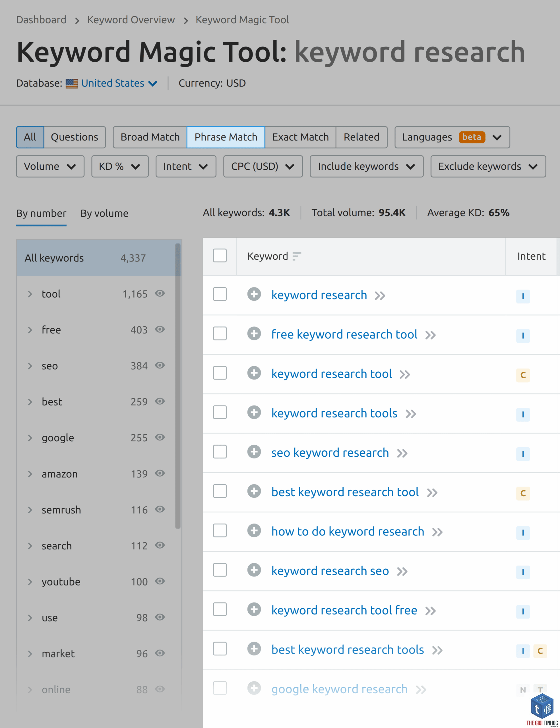Open Keyword Overview breadcrumb link
Viewport: 560px width, 728px height.
(131, 20)
